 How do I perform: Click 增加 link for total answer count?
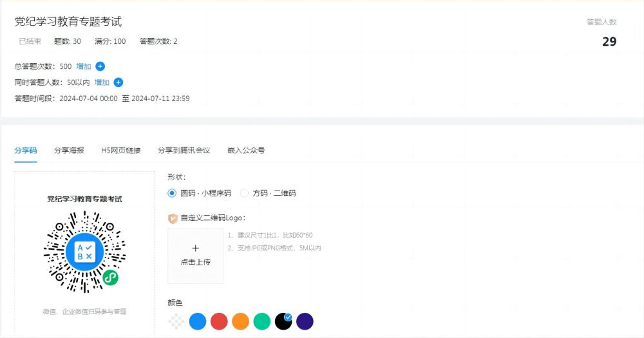(x=84, y=66)
